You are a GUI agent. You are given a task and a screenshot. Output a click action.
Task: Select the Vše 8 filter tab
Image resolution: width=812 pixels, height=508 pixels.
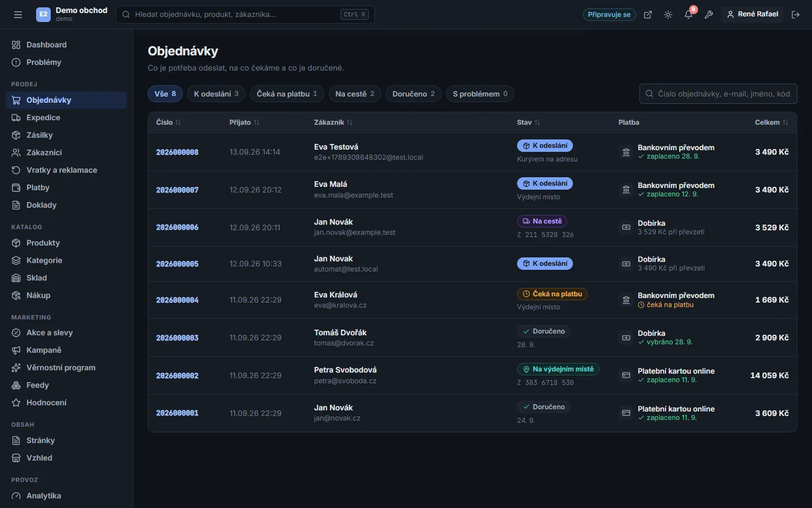point(165,94)
